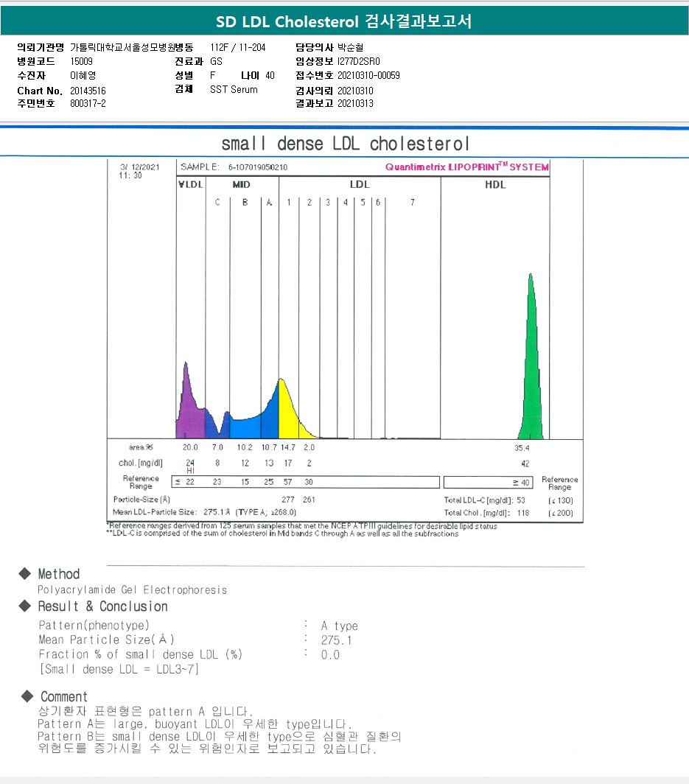Click the 'MID' column header
Image resolution: width=689 pixels, height=784 pixels.
[242, 184]
